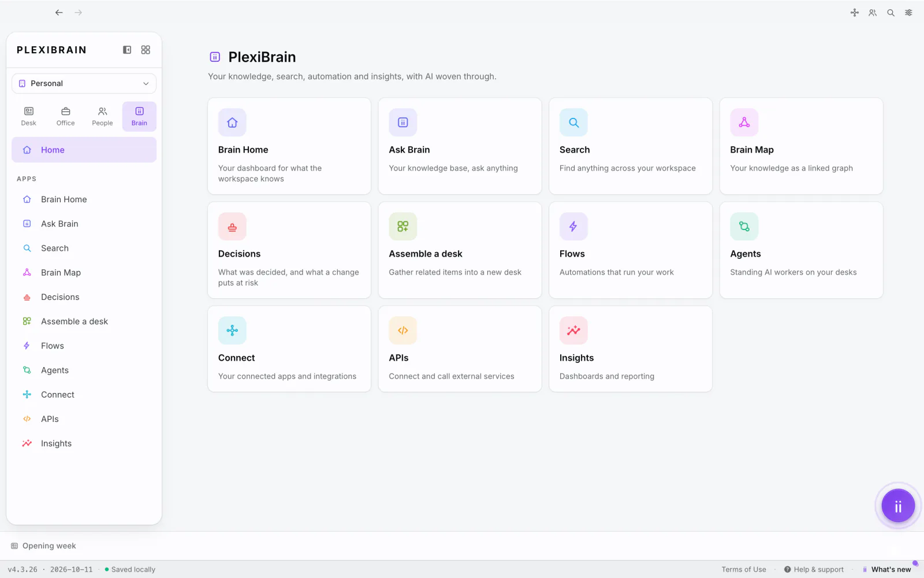Open the floating purple assistant button
Screen dimensions: 924x578
[x=898, y=506]
